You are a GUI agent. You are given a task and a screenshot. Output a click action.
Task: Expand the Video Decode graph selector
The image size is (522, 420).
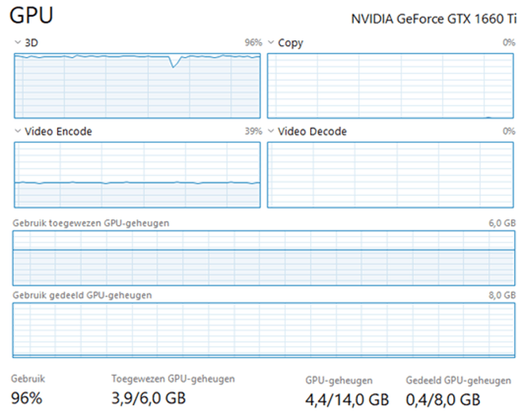[271, 132]
